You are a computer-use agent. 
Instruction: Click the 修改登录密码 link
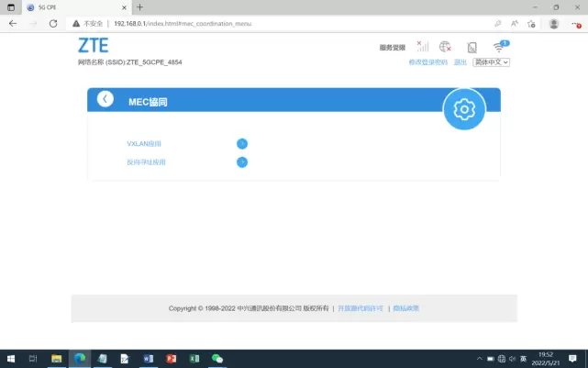pos(427,62)
